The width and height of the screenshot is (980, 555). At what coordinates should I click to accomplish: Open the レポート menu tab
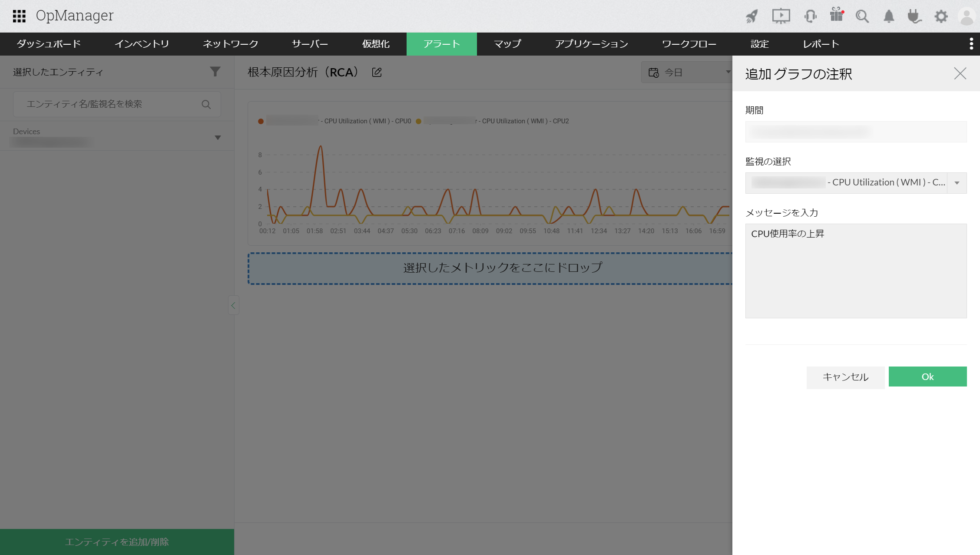tap(821, 44)
